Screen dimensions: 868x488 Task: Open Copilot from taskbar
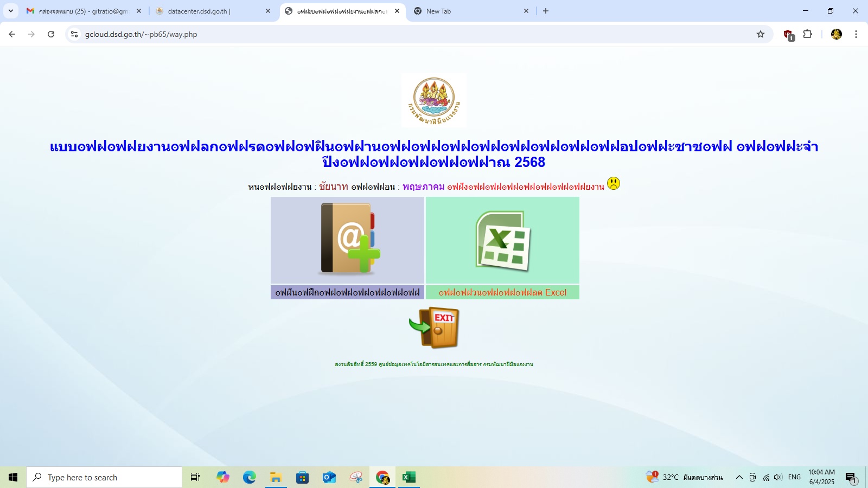pyautogui.click(x=223, y=477)
